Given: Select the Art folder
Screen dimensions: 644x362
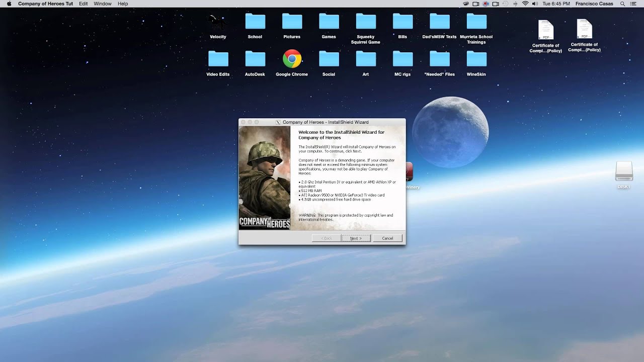Looking at the screenshot, I should (x=366, y=59).
